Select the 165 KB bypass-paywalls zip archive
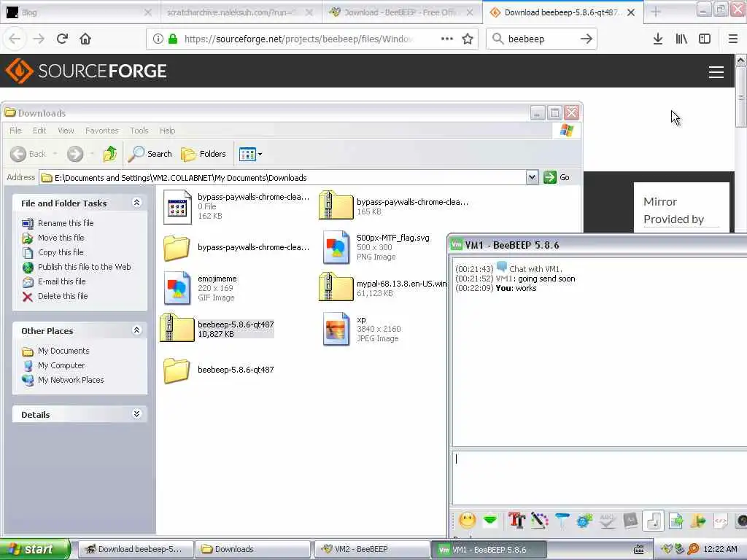Screen dimensions: 747x560 coord(393,206)
